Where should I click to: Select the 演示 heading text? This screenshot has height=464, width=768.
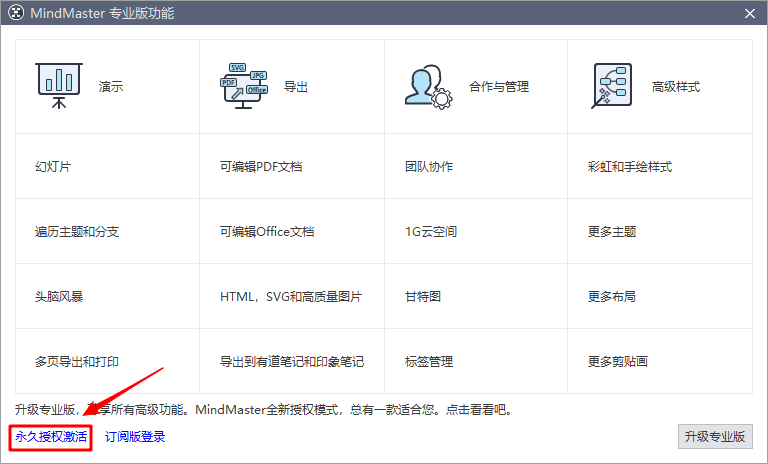[111, 87]
